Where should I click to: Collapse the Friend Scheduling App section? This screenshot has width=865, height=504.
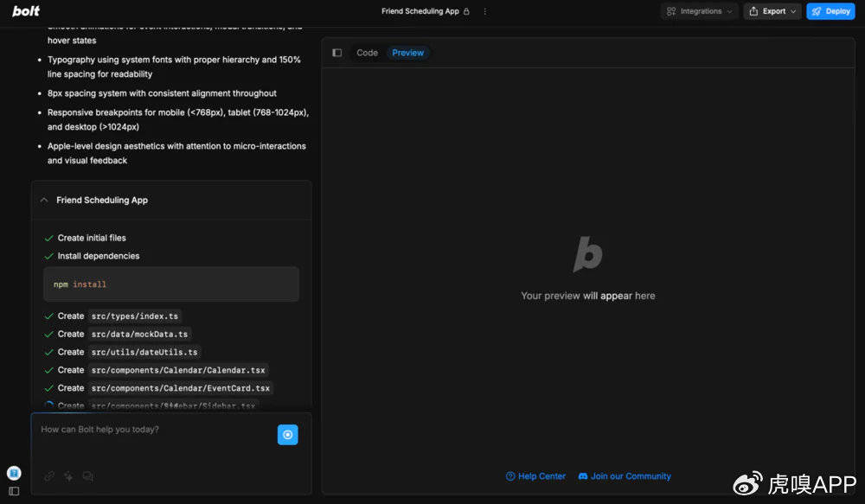44,201
